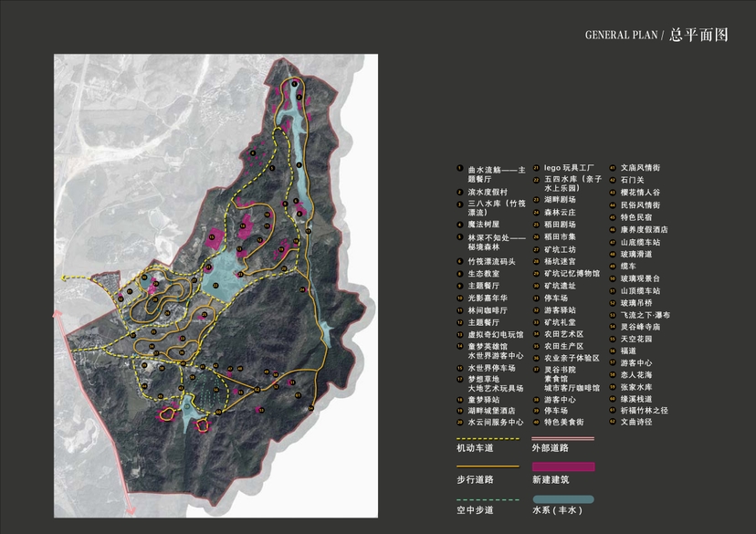Select the 杨坑迷宫 legend icon numbered 28

click(535, 260)
